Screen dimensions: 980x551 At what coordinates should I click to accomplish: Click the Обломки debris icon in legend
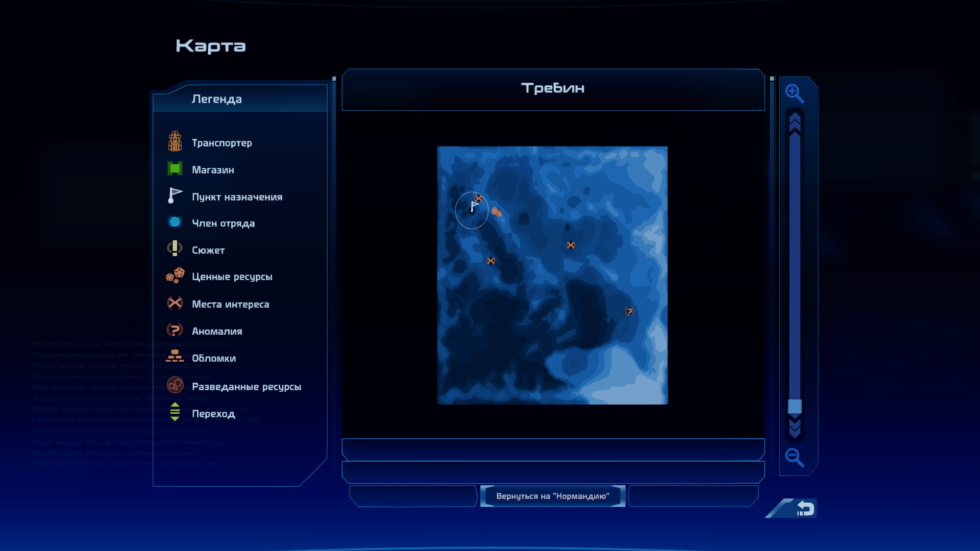(x=175, y=356)
